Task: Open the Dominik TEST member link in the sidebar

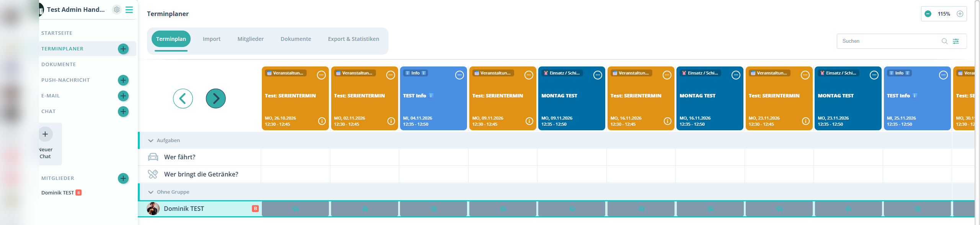Action: coord(58,193)
